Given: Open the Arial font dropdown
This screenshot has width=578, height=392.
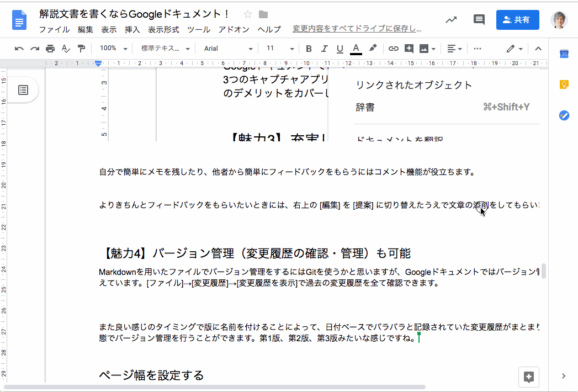Looking at the screenshot, I should (228, 48).
